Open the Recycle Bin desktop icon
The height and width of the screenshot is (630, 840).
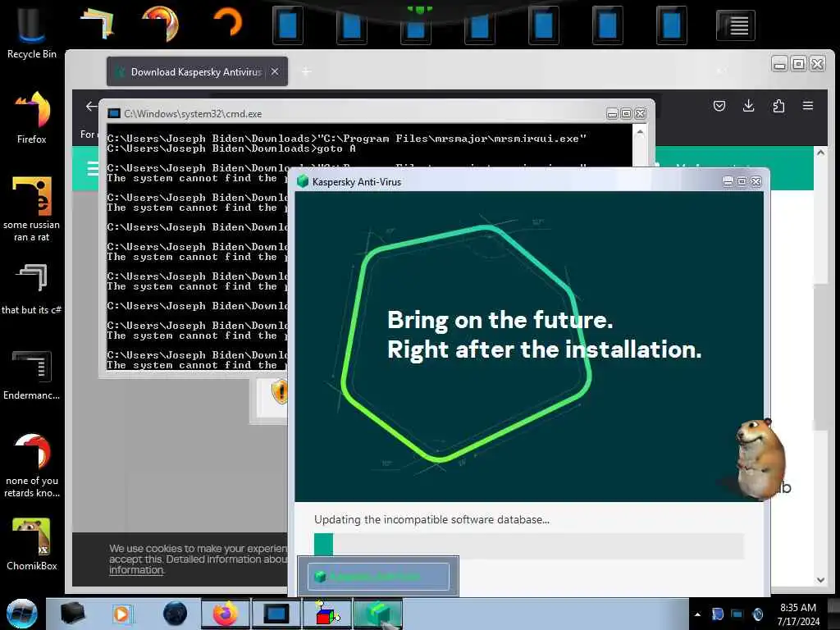pos(31,31)
